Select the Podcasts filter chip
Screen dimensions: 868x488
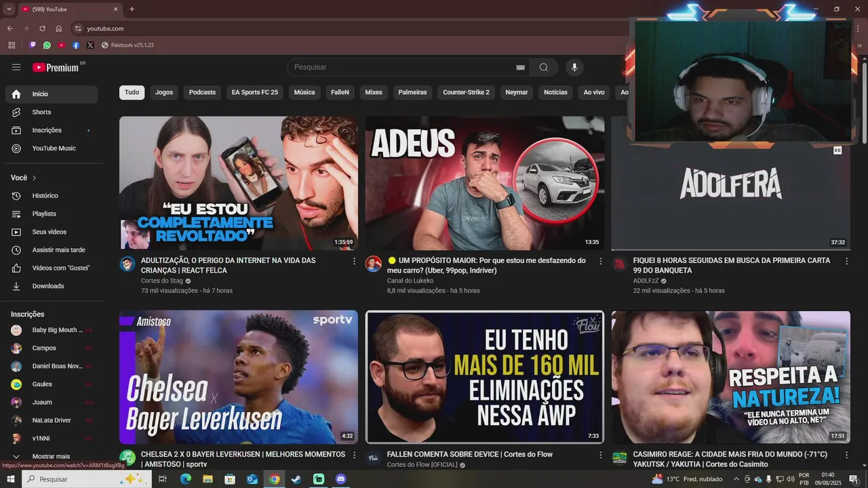pos(202,92)
